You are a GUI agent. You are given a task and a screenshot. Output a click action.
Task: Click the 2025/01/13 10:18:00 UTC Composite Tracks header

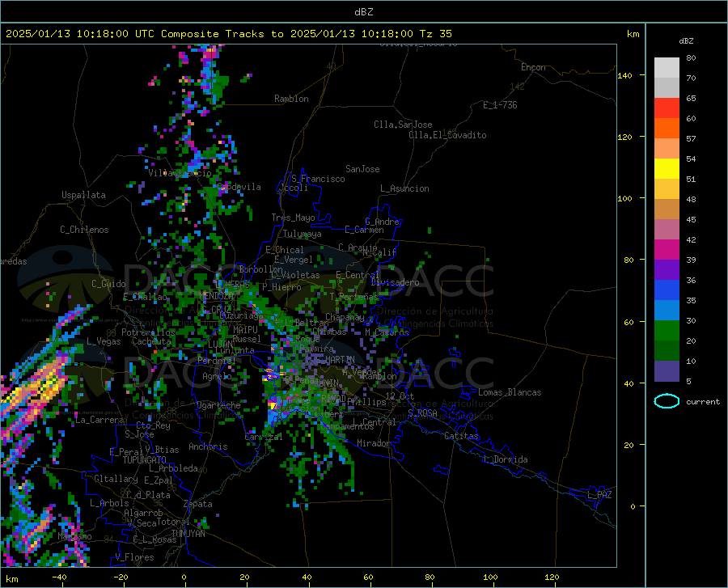(228, 34)
